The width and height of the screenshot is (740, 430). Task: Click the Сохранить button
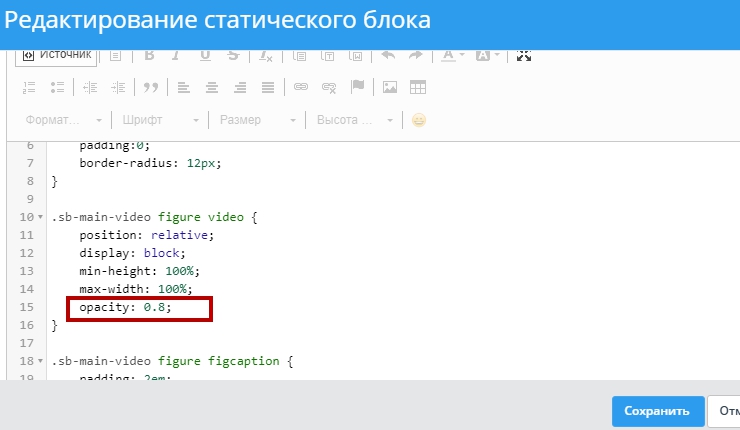(656, 411)
